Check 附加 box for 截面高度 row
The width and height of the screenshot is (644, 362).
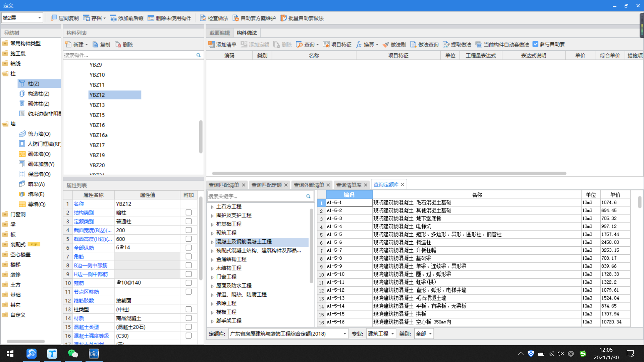tap(189, 239)
